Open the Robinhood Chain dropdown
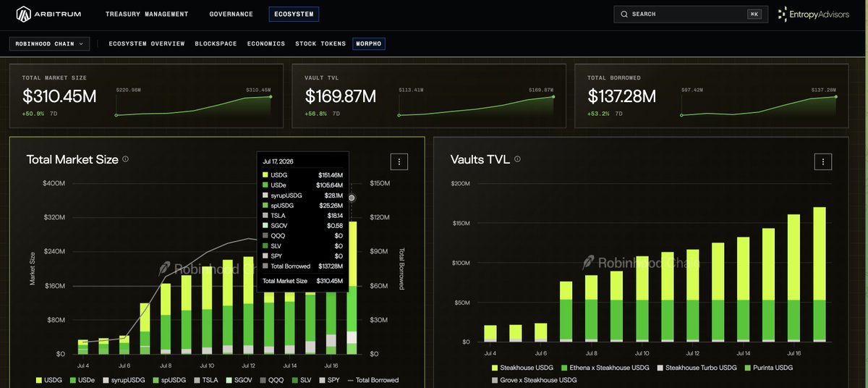Screen dimensions: 868x388 point(49,44)
